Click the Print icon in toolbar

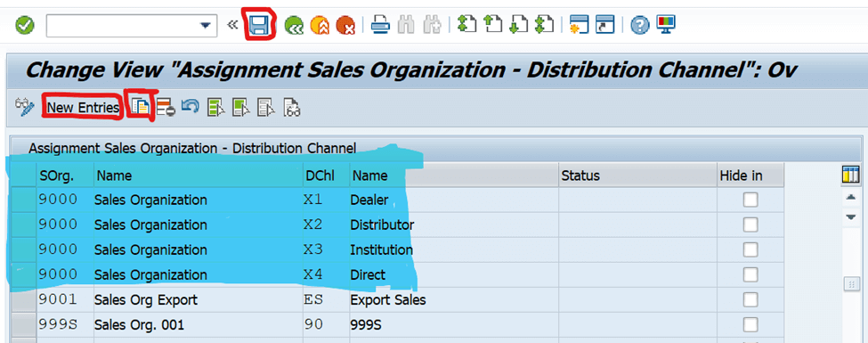[x=381, y=24]
